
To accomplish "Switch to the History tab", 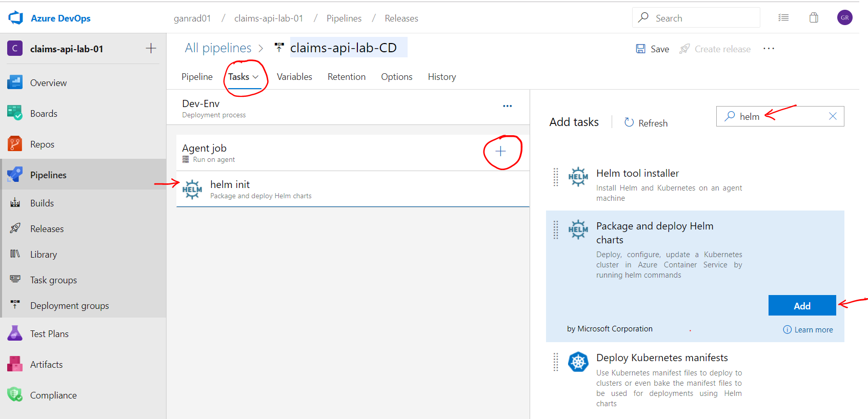I will click(442, 76).
